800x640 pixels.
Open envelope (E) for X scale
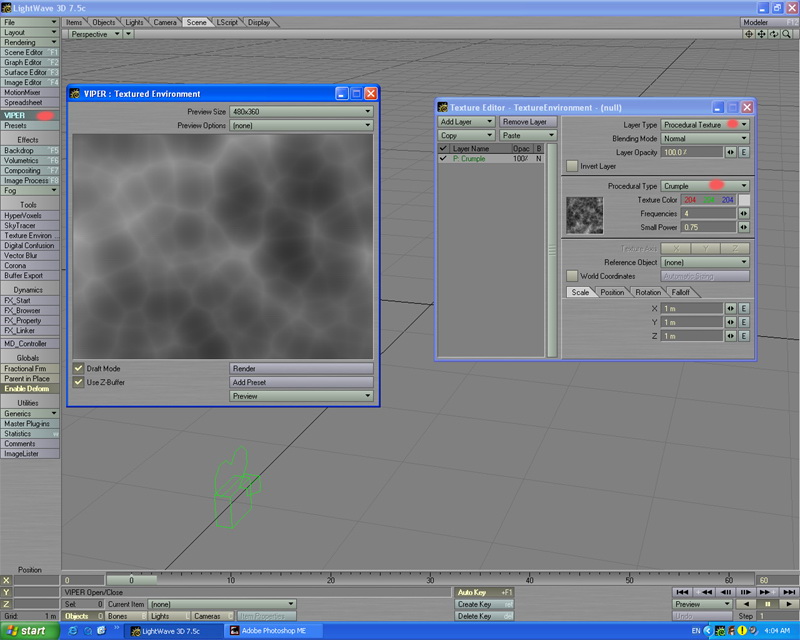[x=744, y=308]
